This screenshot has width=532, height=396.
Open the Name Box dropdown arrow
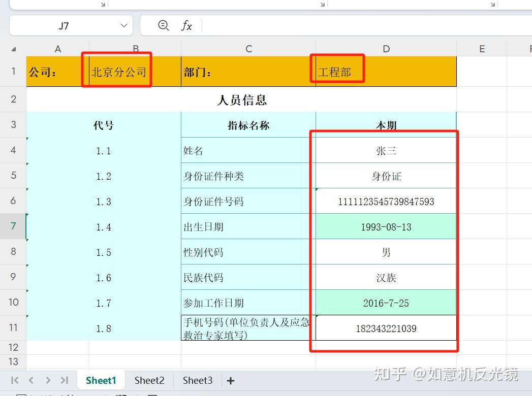coord(124,26)
